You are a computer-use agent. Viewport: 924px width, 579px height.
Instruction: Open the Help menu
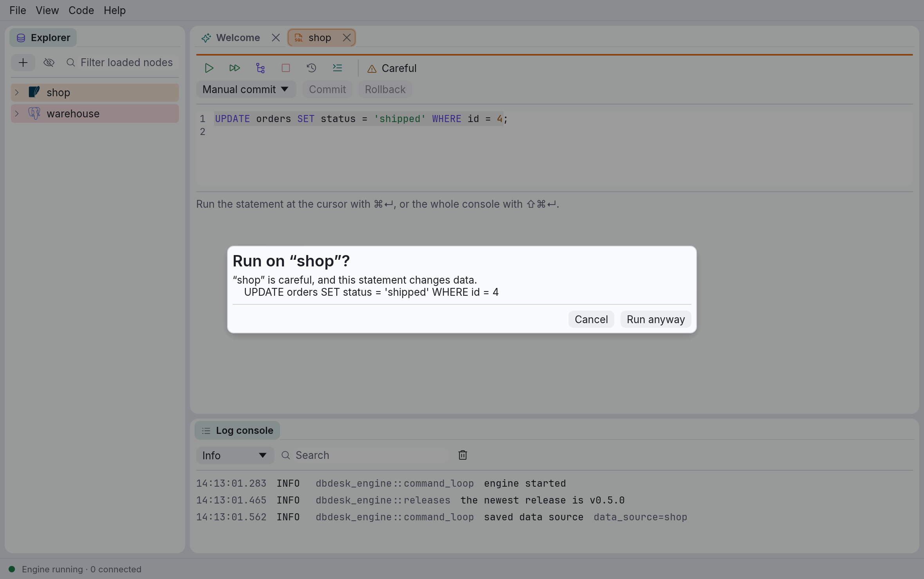tap(114, 11)
